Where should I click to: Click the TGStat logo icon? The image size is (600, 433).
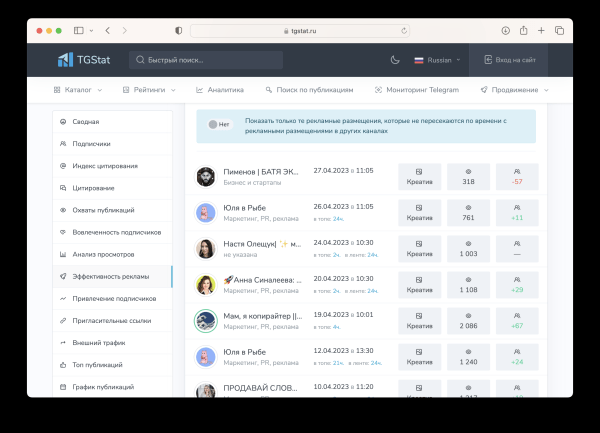[x=65, y=60]
